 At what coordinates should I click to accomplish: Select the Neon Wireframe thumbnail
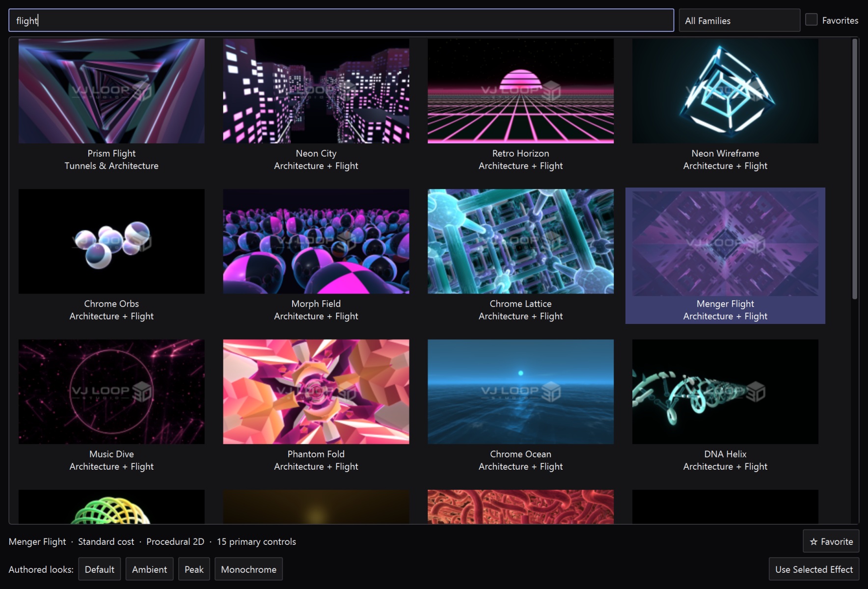point(725,91)
